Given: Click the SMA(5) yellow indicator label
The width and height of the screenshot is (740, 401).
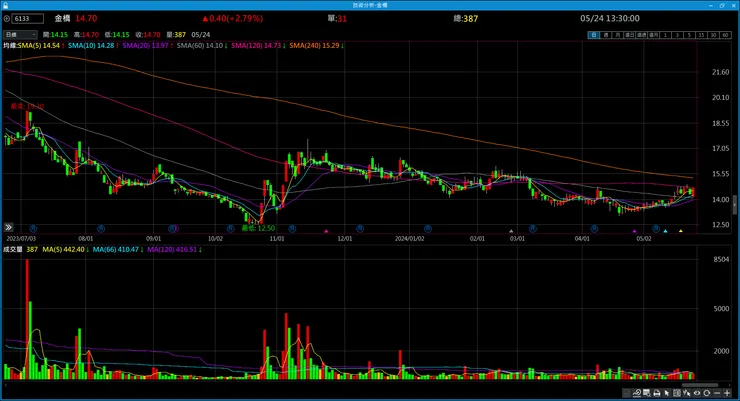Looking at the screenshot, I should pyautogui.click(x=39, y=46).
